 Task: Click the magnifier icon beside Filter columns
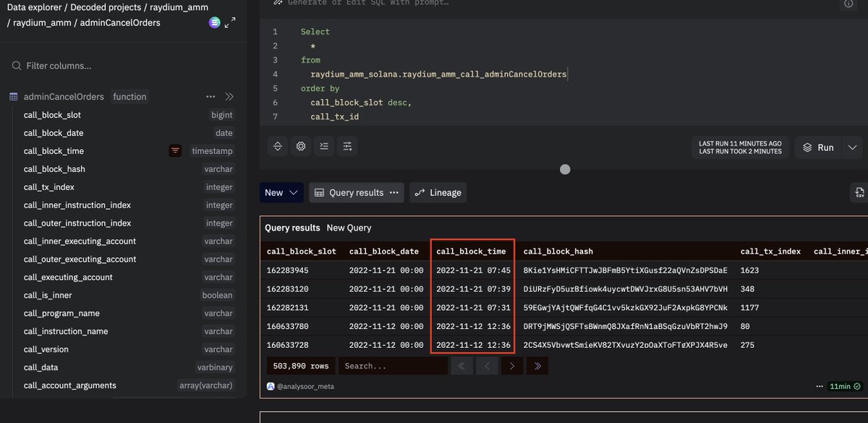16,66
